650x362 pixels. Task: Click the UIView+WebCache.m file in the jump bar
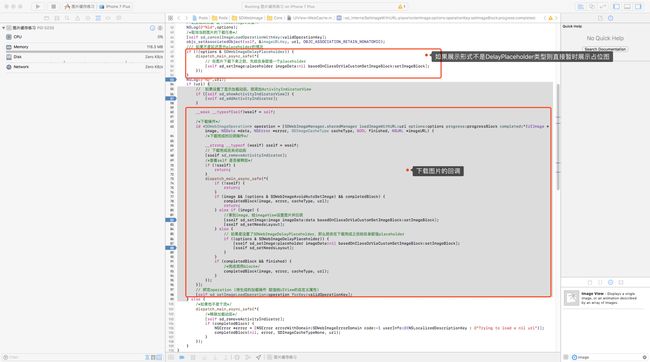click(310, 18)
